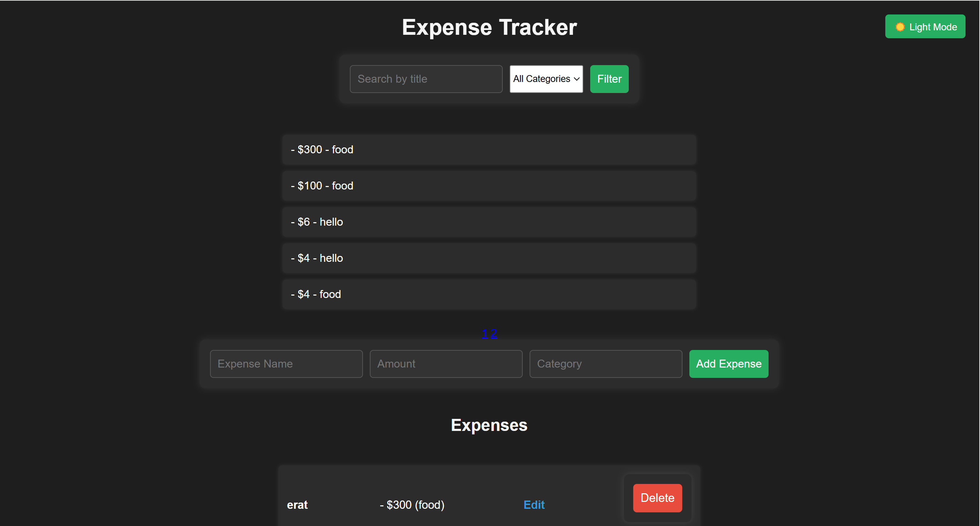
Task: Click the Search by title field
Action: tap(426, 79)
